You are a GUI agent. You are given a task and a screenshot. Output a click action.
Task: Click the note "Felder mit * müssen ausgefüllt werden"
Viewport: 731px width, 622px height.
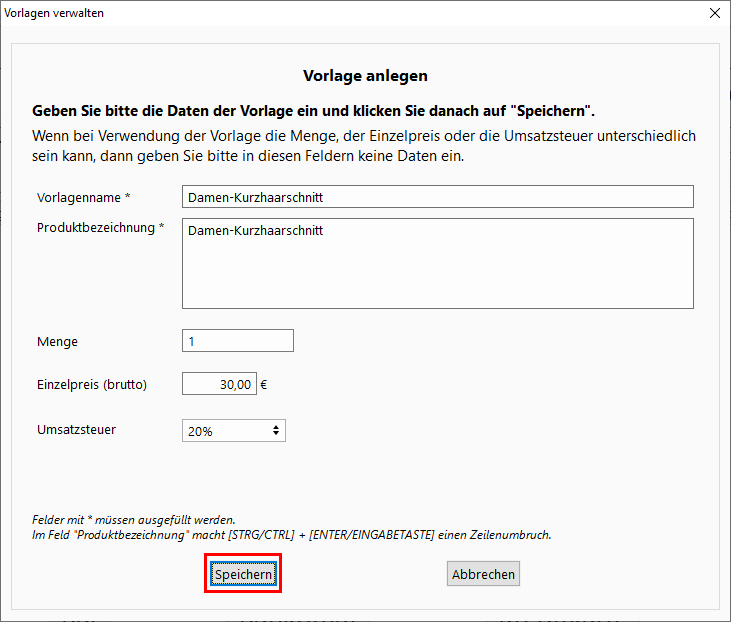point(134,520)
